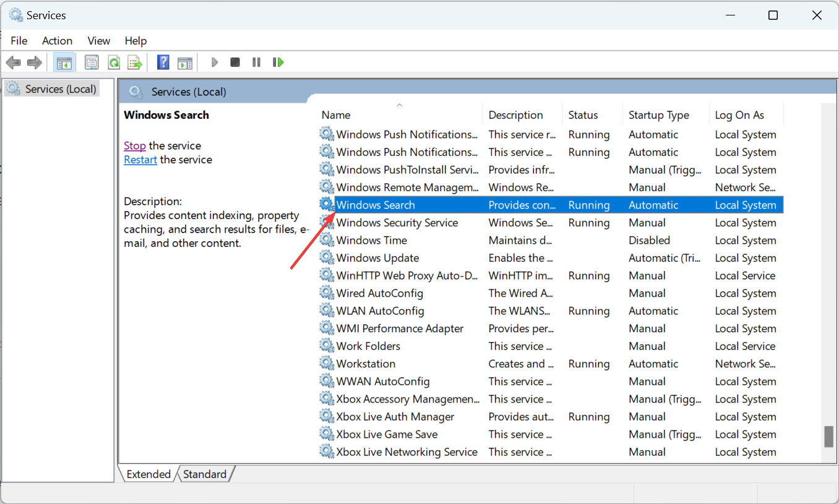Click the Restart link for Windows Search

point(140,159)
